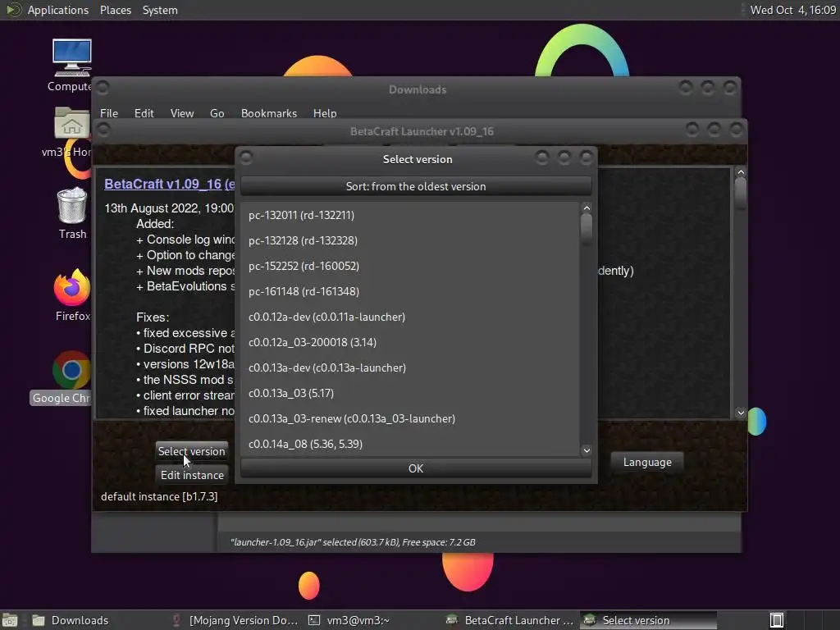The width and height of the screenshot is (840, 630).
Task: Select version c0.0.12a_03-200018 (3.14)
Action: click(410, 342)
